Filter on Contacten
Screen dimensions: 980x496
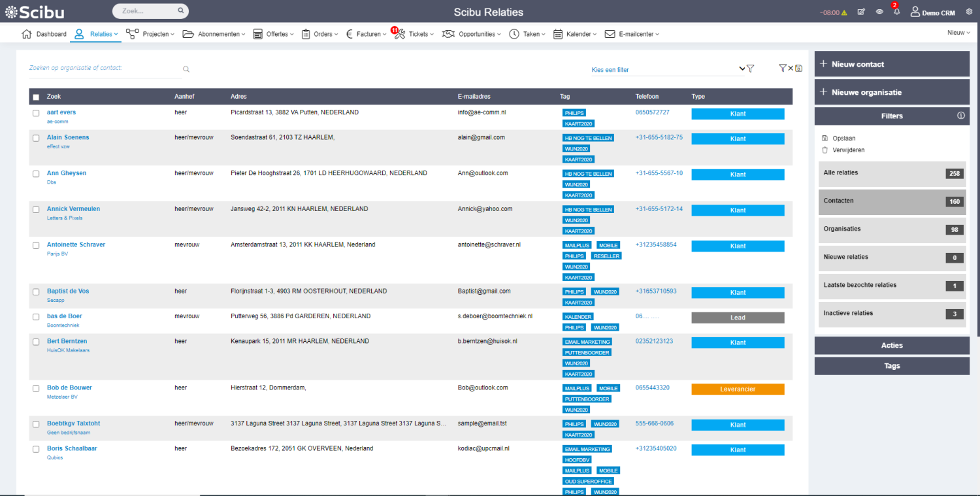point(892,201)
